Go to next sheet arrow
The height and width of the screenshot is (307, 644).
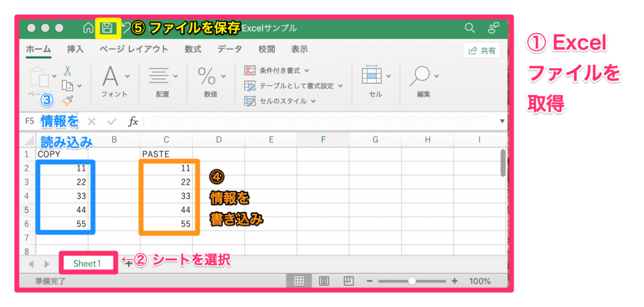click(x=47, y=264)
